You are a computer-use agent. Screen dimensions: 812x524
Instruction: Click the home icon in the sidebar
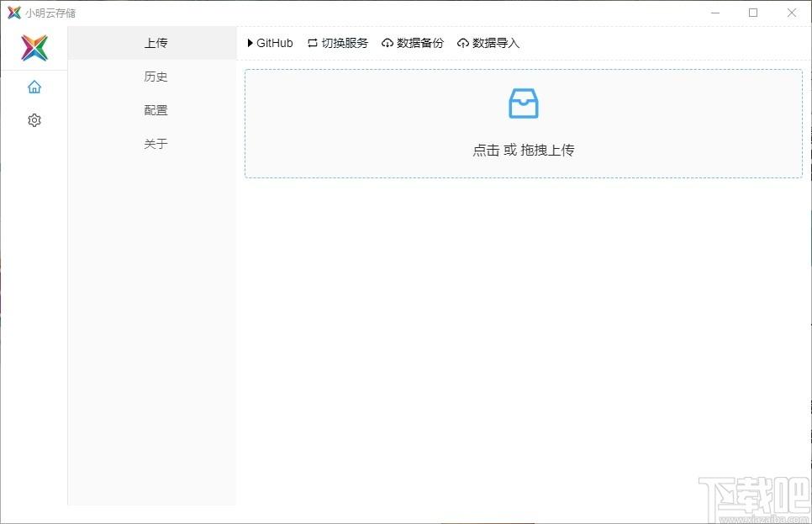pos(34,87)
